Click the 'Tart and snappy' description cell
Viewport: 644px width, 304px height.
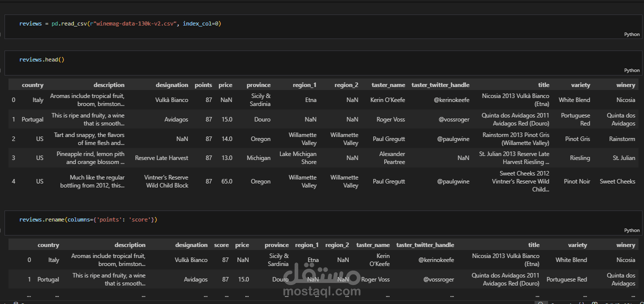pyautogui.click(x=89, y=139)
